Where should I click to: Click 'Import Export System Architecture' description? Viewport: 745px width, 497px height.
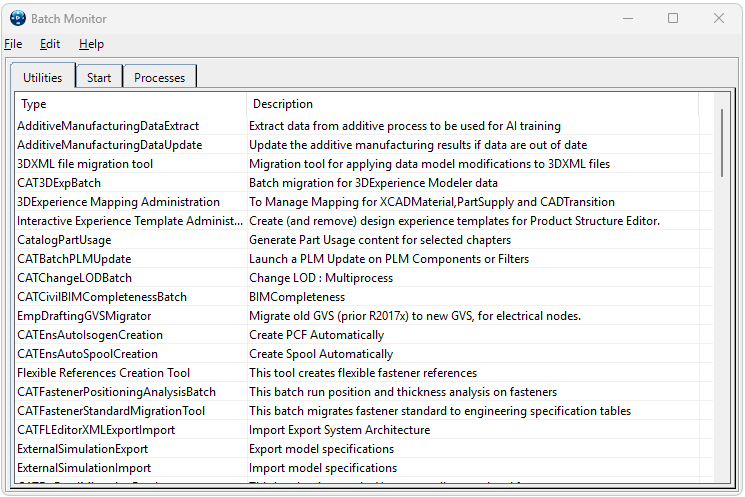340,430
